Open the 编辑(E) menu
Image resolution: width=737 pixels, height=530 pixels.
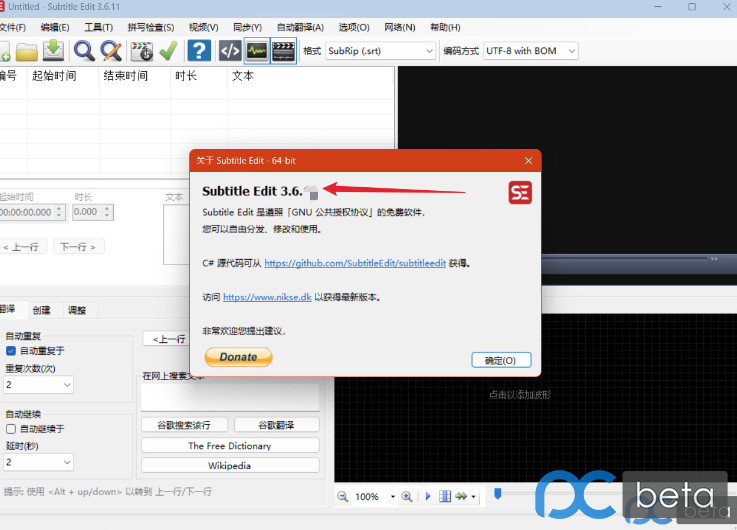(x=55, y=27)
